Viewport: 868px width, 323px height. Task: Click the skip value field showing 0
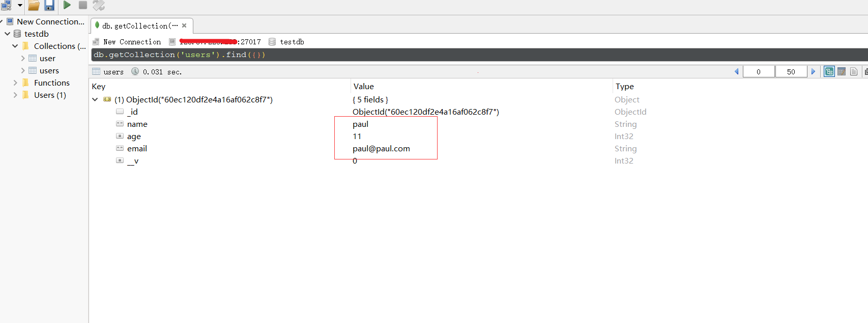point(759,72)
